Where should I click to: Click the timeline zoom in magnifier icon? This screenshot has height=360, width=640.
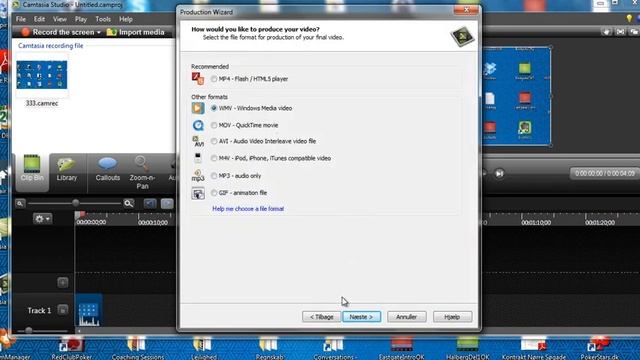(129, 203)
